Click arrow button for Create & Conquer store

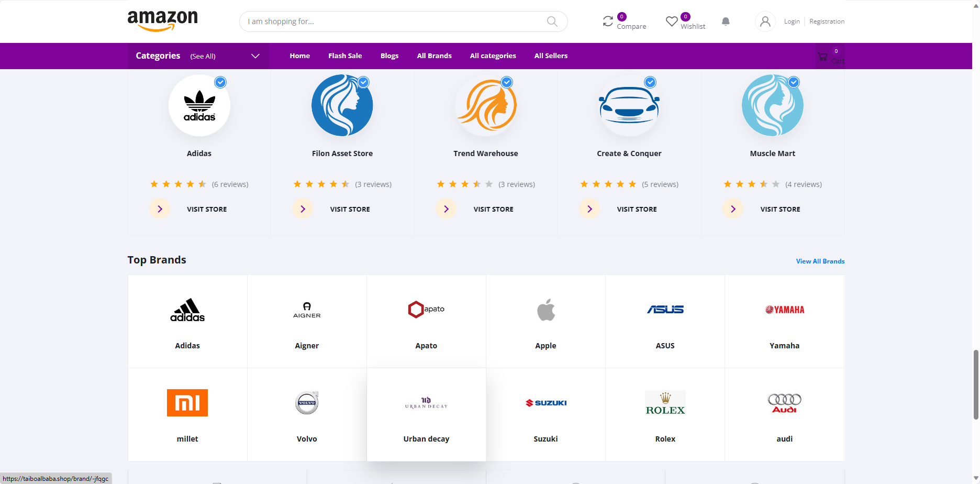(x=589, y=209)
